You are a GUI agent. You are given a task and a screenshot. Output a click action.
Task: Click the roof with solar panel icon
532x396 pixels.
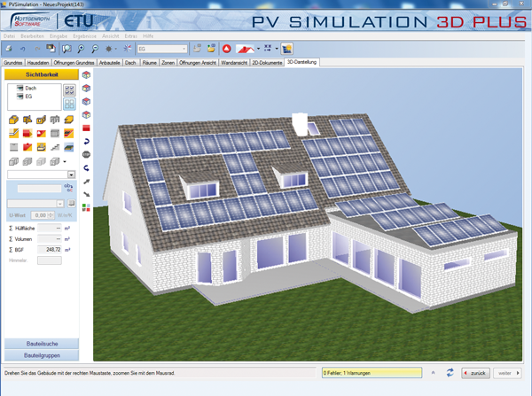(x=69, y=133)
